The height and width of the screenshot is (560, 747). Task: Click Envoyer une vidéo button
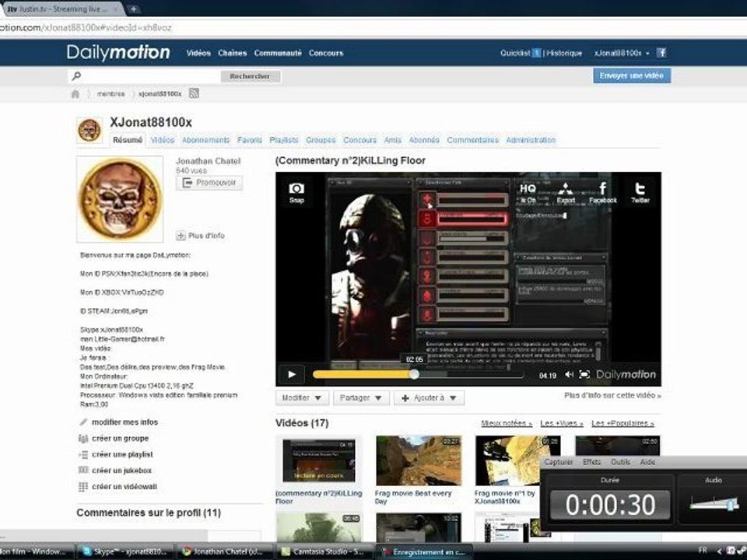click(x=632, y=75)
